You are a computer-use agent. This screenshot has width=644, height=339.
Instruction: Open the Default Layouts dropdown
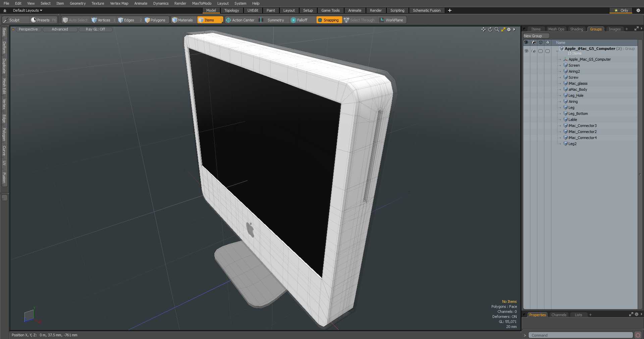tap(28, 10)
